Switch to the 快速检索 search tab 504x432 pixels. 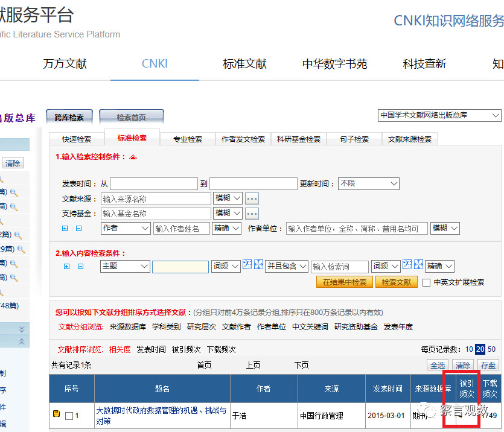[77, 139]
